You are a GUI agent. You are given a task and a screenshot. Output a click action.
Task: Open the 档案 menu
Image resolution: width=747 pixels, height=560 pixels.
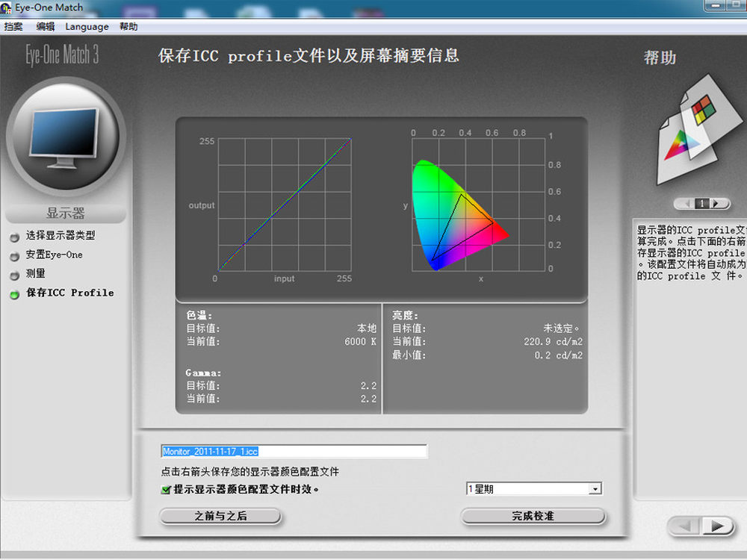(x=13, y=27)
